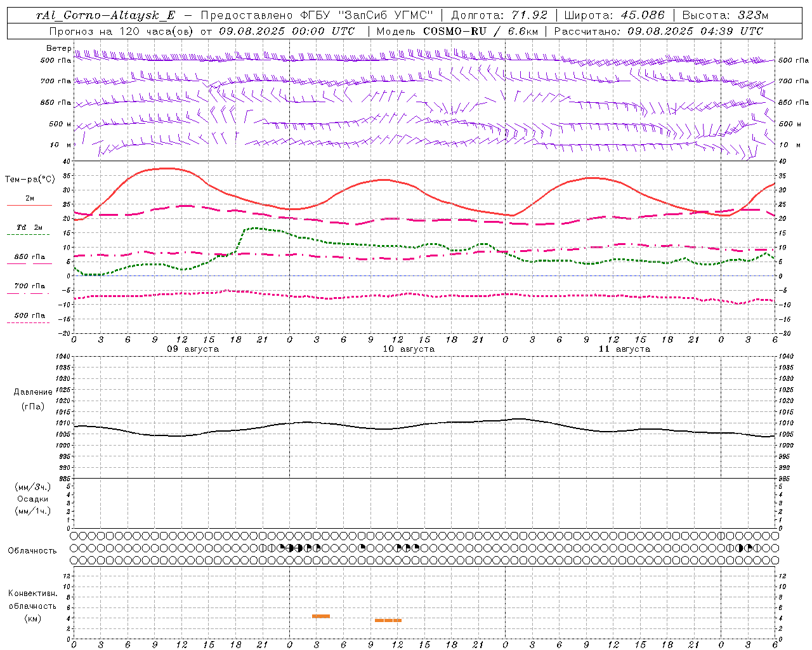Click the Прогноз на 120 часа(ов) text
The width and height of the screenshot is (812, 650).
click(x=122, y=31)
